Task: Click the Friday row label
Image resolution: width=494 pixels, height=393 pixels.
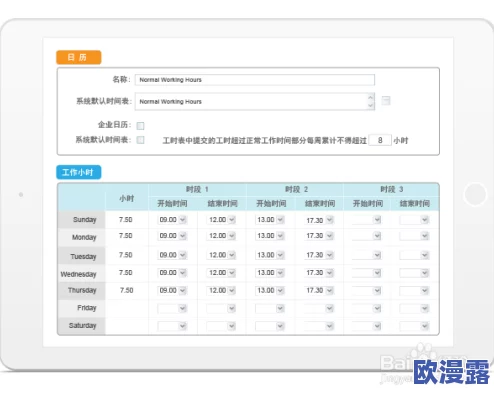Action: pos(87,308)
